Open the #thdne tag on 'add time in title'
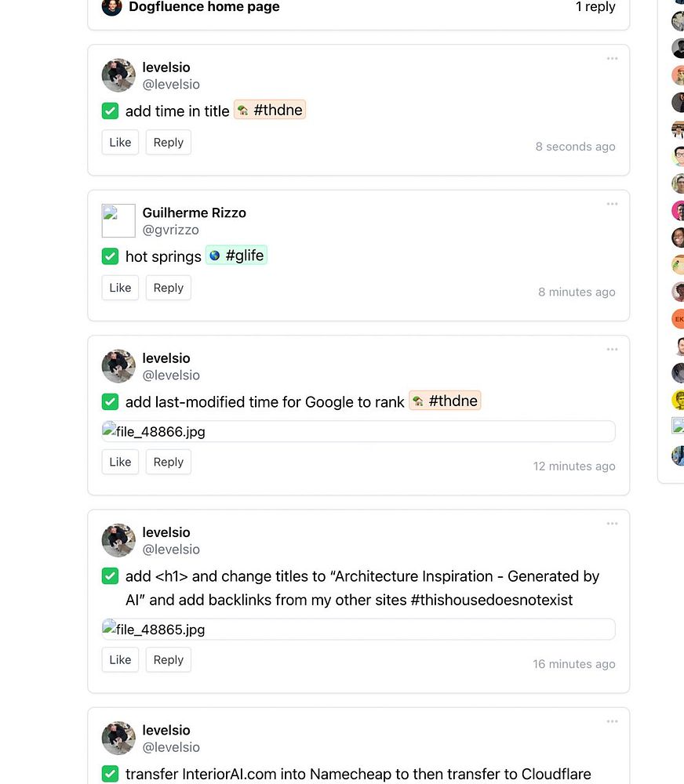Screen dimensions: 684x784 coord(270,111)
